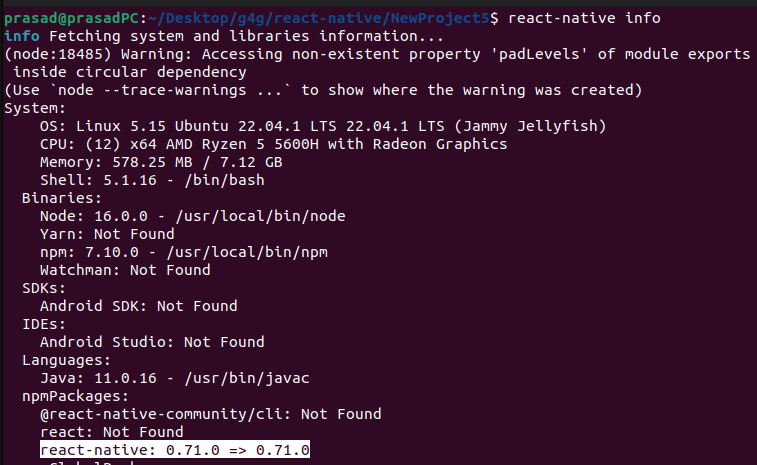Click the highlighted react-native: 0.71.0 line
The width and height of the screenshot is (757, 465).
[175, 450]
